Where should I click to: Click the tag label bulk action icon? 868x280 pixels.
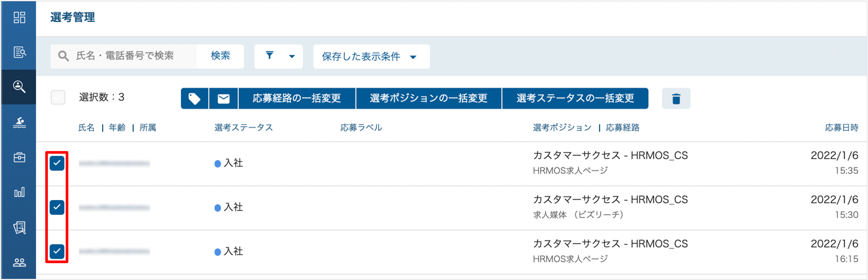(x=194, y=99)
